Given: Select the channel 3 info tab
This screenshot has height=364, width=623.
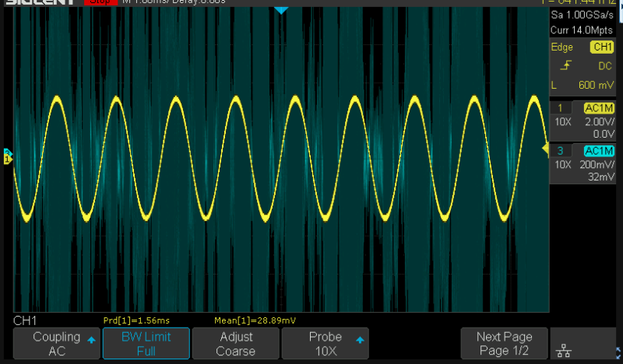Looking at the screenshot, I should coord(561,150).
